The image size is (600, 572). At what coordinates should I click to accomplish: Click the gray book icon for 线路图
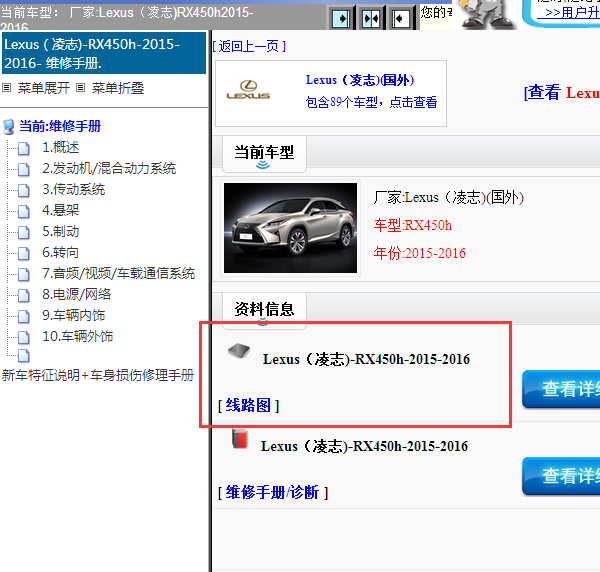[x=239, y=351]
